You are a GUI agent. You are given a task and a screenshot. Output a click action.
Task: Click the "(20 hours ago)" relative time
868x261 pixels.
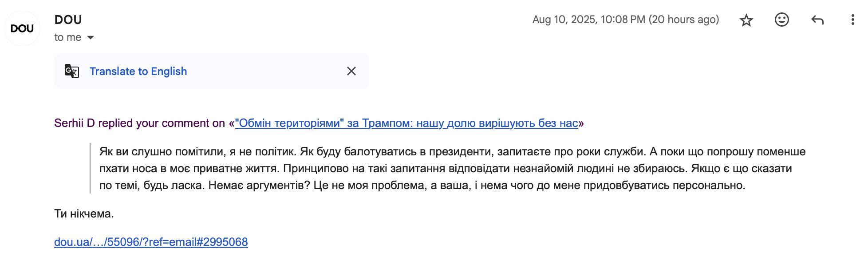coord(684,20)
